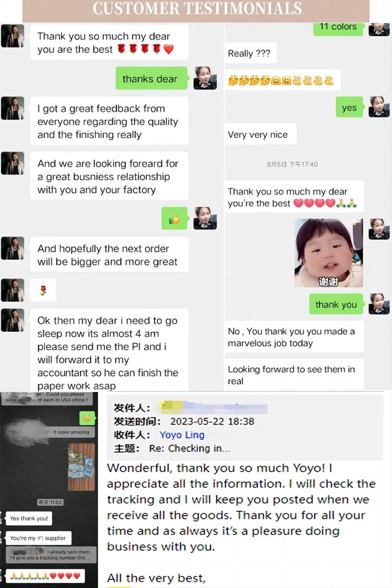Select the '11 colors' green message bubble
This screenshot has width=392, height=588.
[338, 27]
